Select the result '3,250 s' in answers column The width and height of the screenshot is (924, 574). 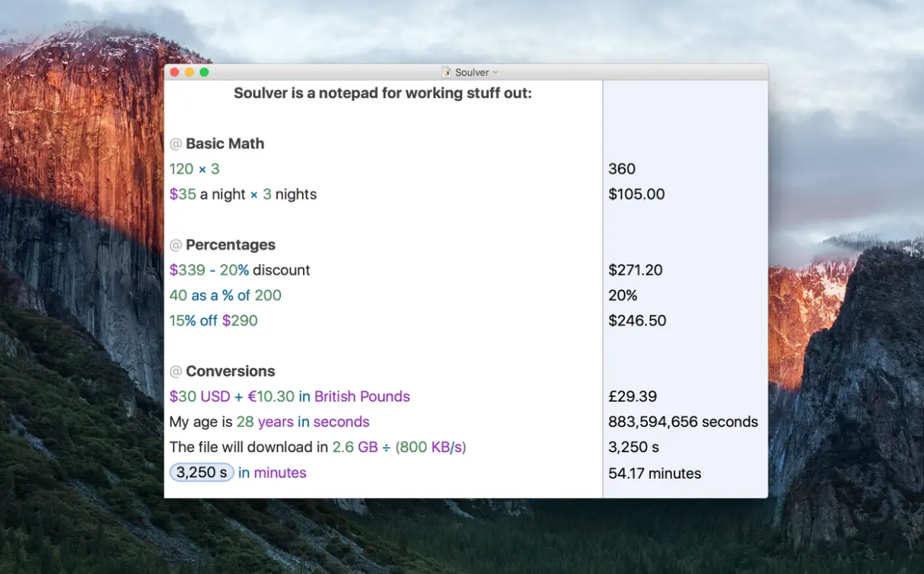point(634,447)
